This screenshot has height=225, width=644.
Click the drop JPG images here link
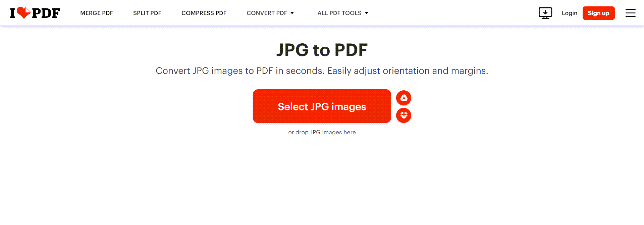(322, 132)
